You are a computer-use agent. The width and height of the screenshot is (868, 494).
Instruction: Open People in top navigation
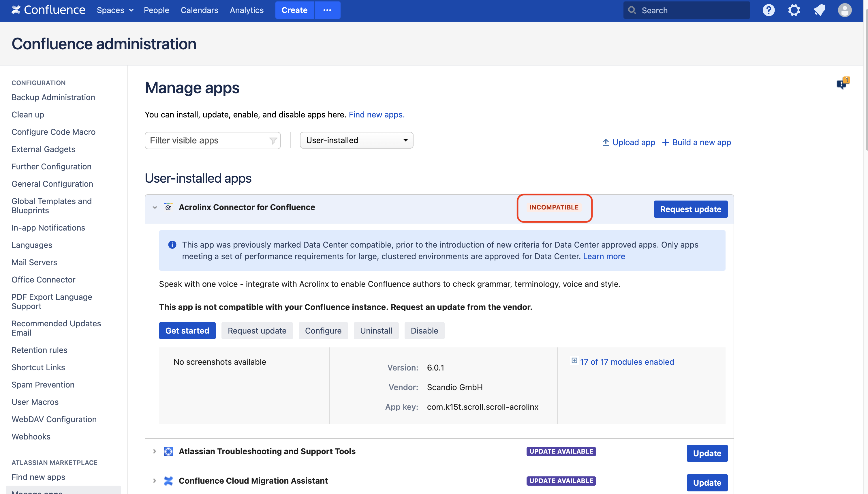click(156, 10)
